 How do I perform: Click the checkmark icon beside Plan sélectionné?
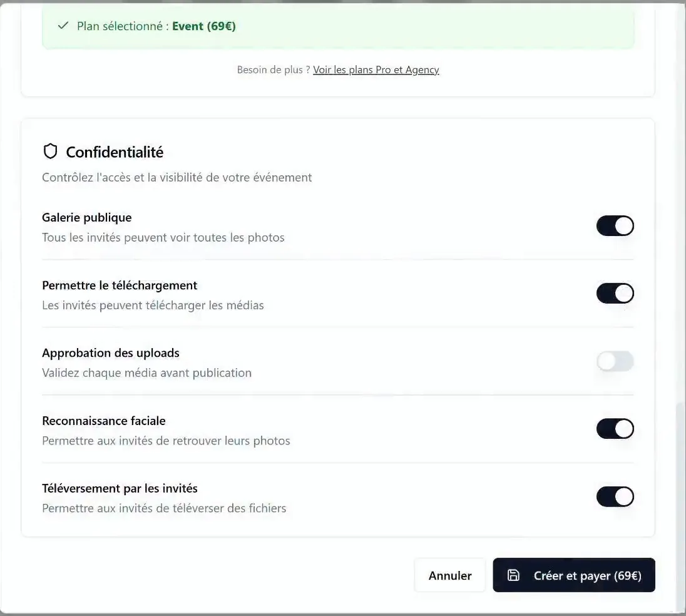63,26
